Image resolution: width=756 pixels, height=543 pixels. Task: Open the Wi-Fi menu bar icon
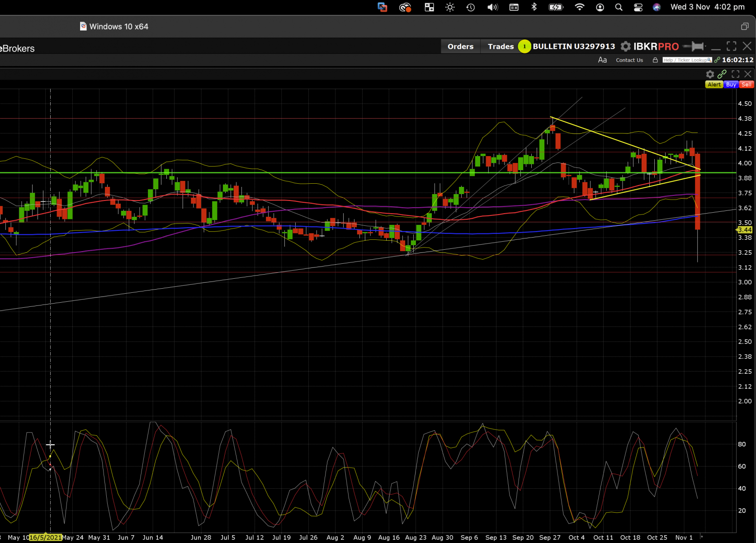click(579, 7)
